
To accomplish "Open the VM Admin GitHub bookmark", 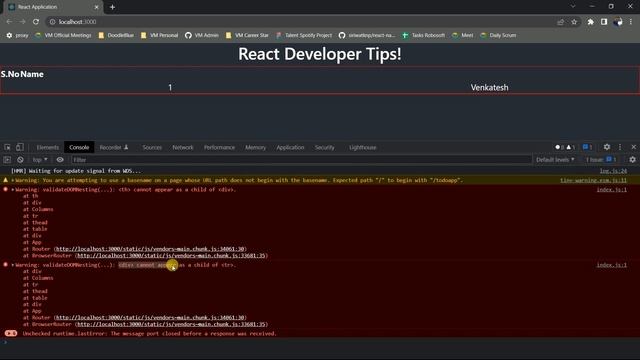I will pos(202,35).
